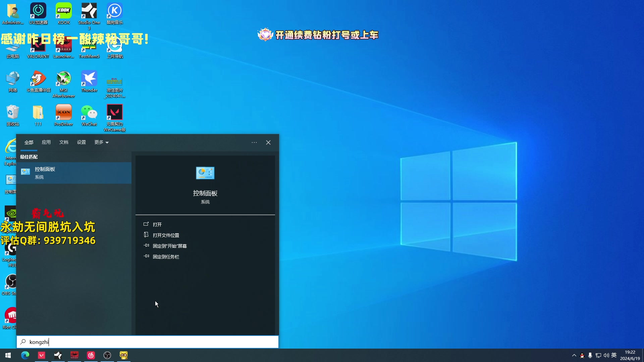Image resolution: width=644 pixels, height=362 pixels.
Task: Open the Studio One icon in the taskbar
Action: tap(58, 355)
